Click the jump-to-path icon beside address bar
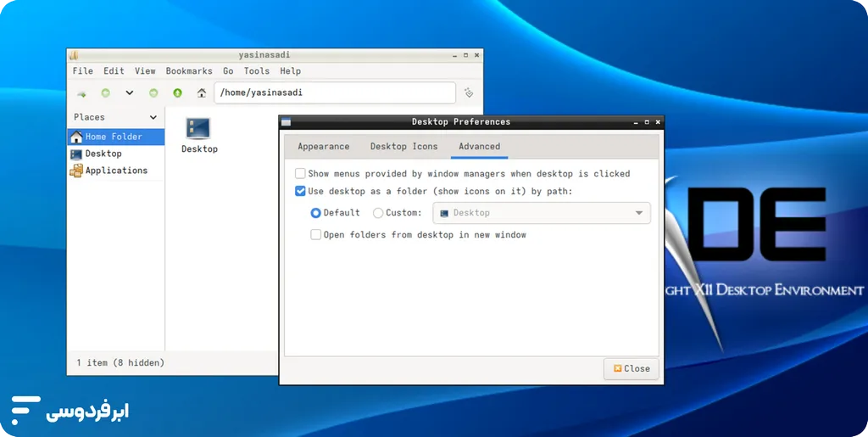The height and width of the screenshot is (437, 868). (469, 93)
